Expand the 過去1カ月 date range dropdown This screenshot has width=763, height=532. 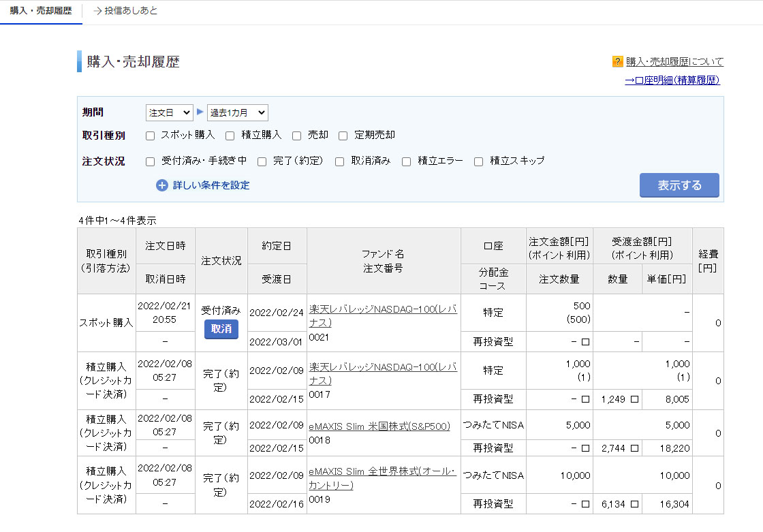click(237, 113)
